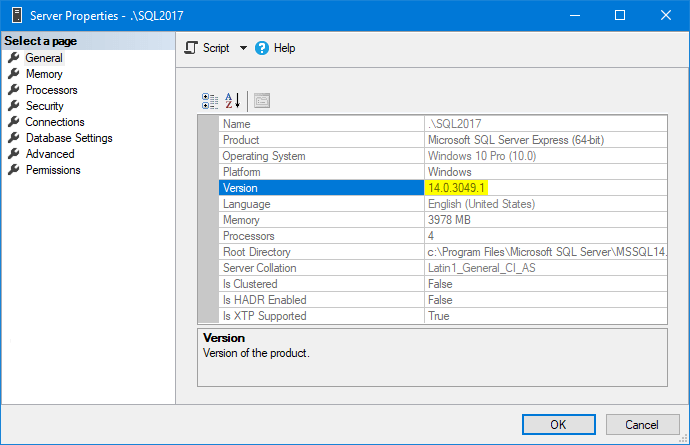Switch property grid to Categorized view
This screenshot has height=445, width=690.
point(210,101)
